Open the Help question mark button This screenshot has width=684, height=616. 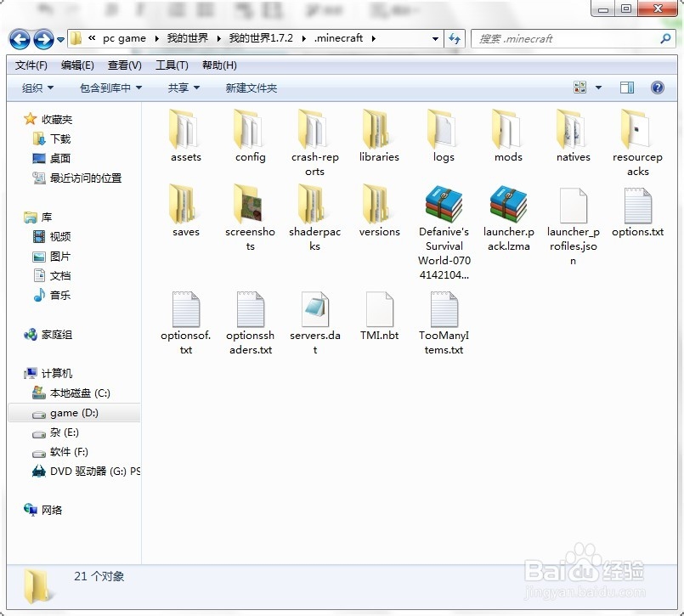click(657, 88)
